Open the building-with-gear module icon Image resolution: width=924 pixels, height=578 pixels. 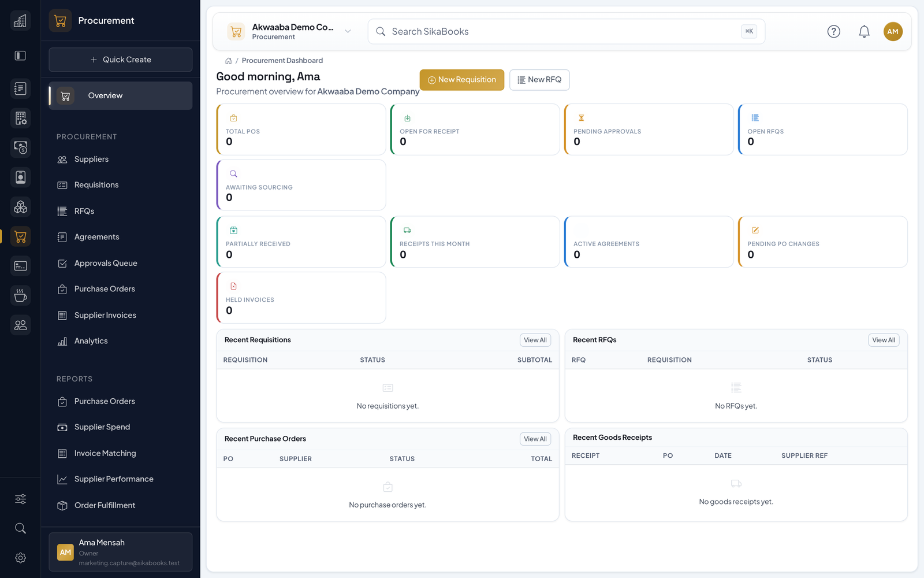coord(20,118)
